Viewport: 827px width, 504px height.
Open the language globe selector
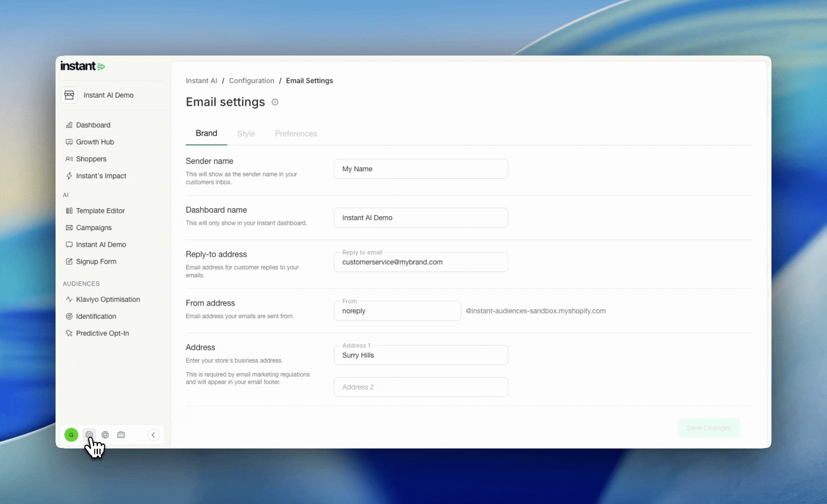[x=105, y=434]
